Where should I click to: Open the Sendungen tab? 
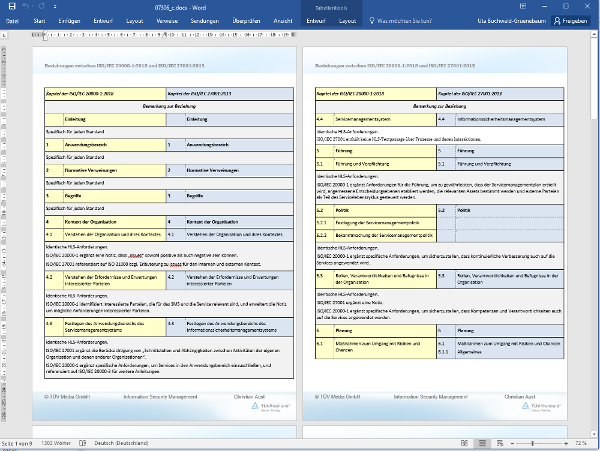click(205, 21)
